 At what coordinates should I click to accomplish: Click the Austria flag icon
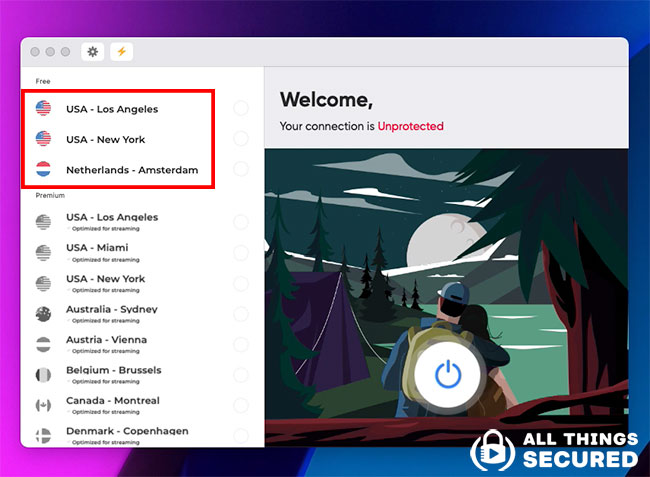(x=43, y=344)
